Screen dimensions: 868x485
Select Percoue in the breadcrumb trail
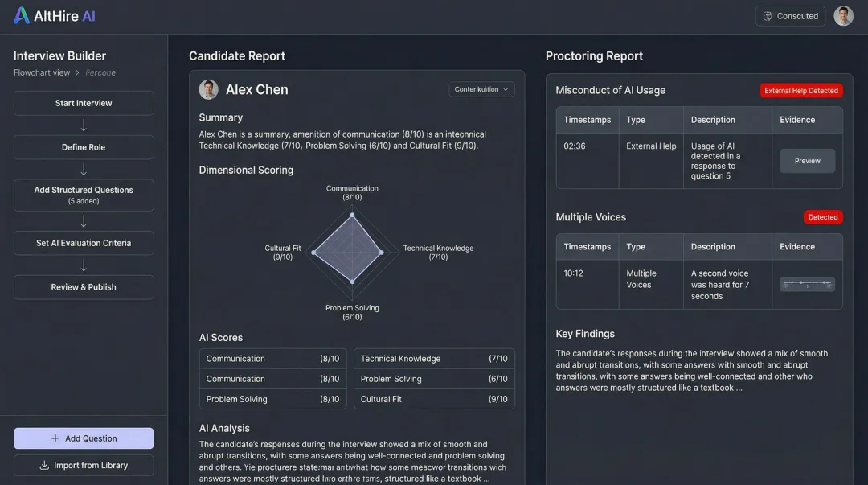[x=100, y=72]
